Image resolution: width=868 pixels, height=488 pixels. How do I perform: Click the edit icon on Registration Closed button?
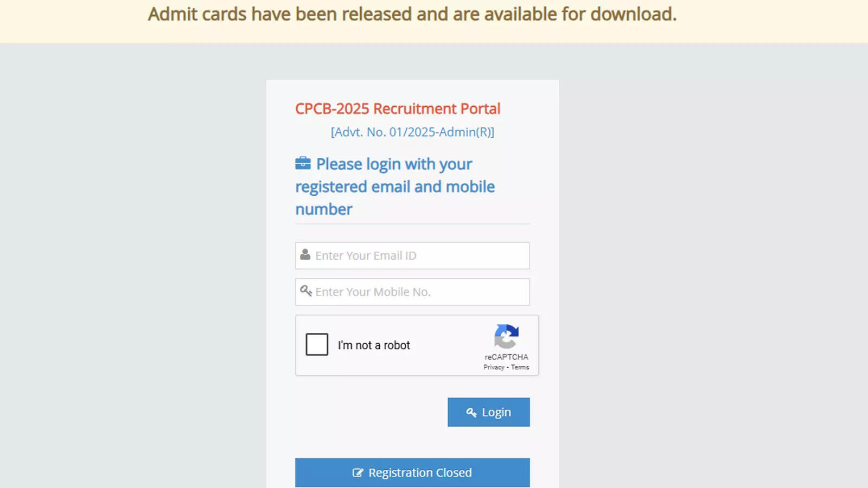tap(358, 473)
